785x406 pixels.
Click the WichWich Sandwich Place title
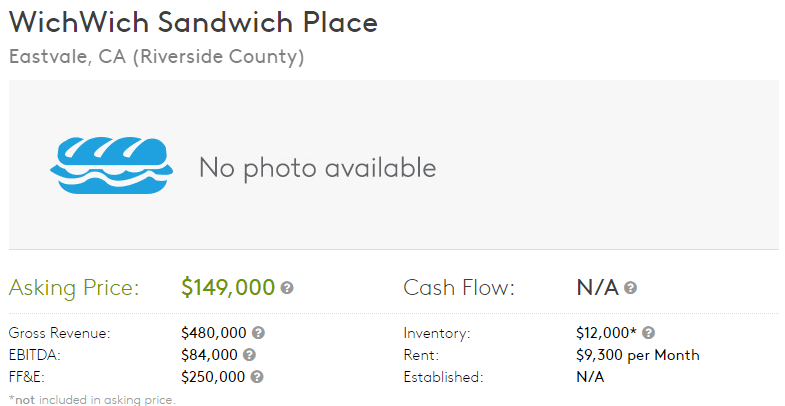tap(193, 23)
